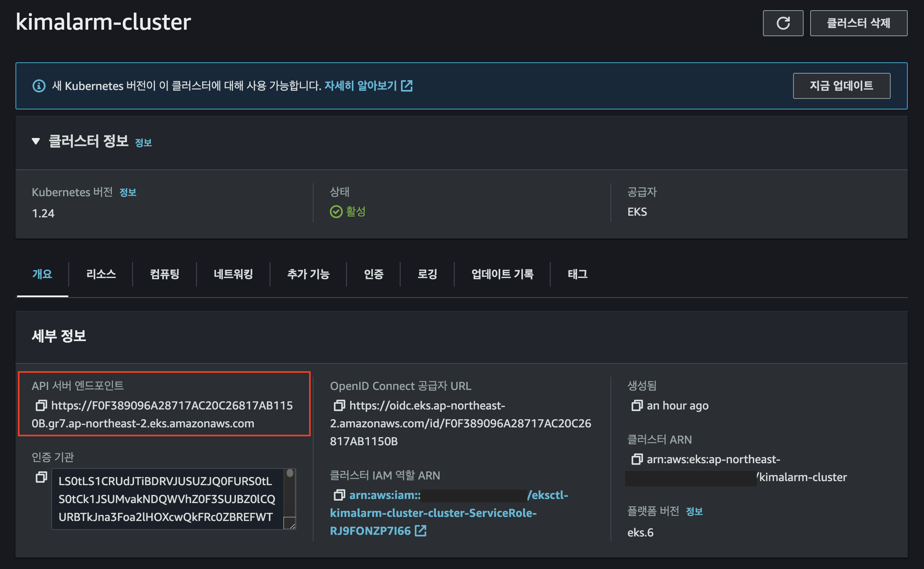The width and height of the screenshot is (924, 569).
Task: Copy the API server endpoint URL
Action: (x=41, y=405)
